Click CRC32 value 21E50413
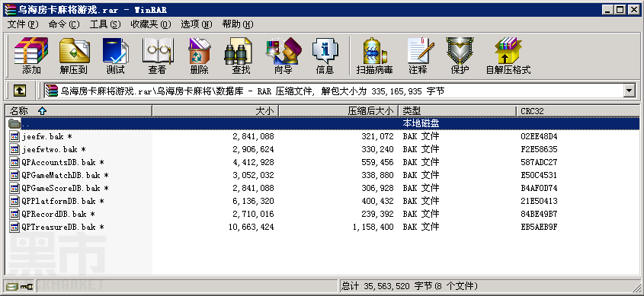Viewport: 644px width, 296px height. (x=539, y=202)
